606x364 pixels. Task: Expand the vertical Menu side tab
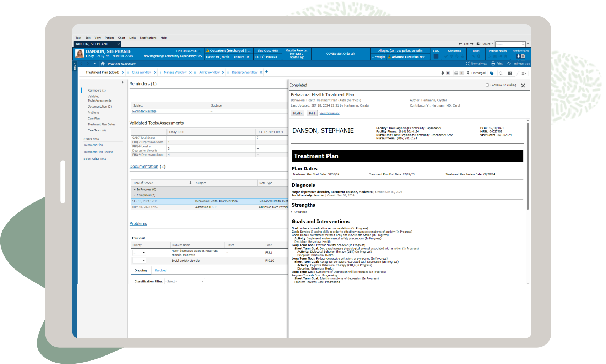click(75, 66)
